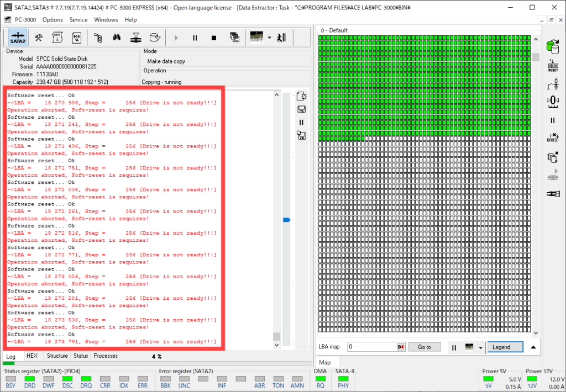Switch to the Structure tab
This screenshot has width=566, height=392.
point(57,356)
